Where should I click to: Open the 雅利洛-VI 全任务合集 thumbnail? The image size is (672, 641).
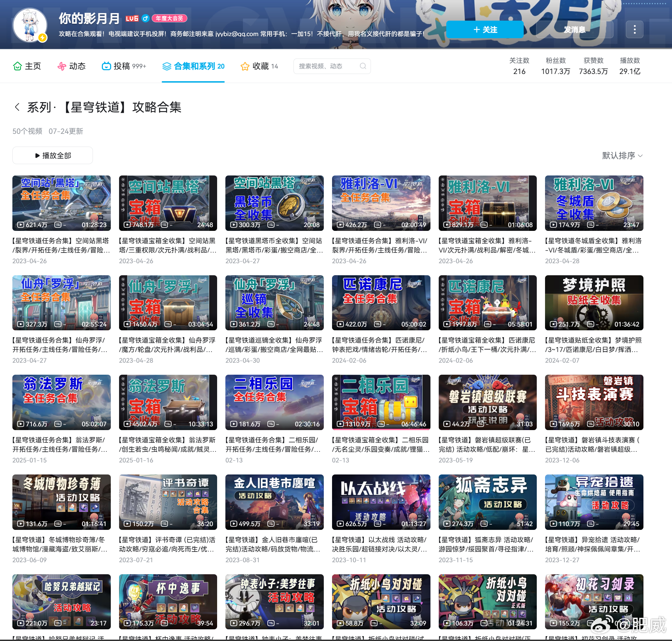[381, 203]
